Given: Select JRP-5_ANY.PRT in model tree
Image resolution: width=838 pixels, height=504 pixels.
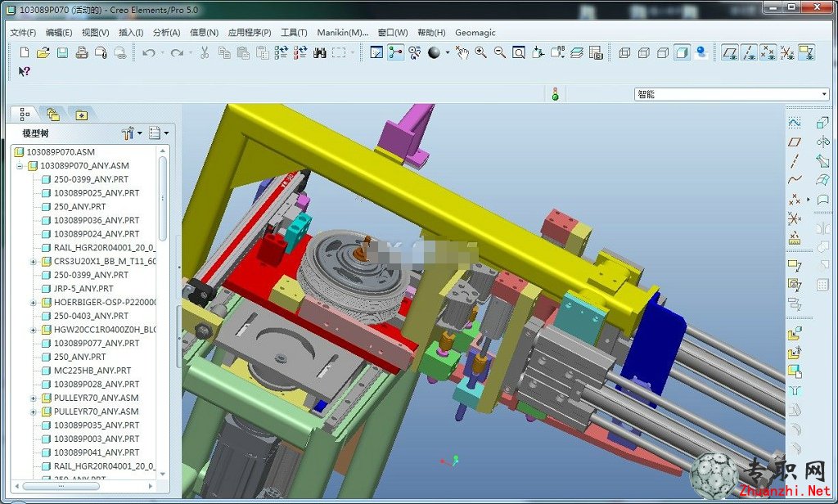Looking at the screenshot, I should point(83,289).
